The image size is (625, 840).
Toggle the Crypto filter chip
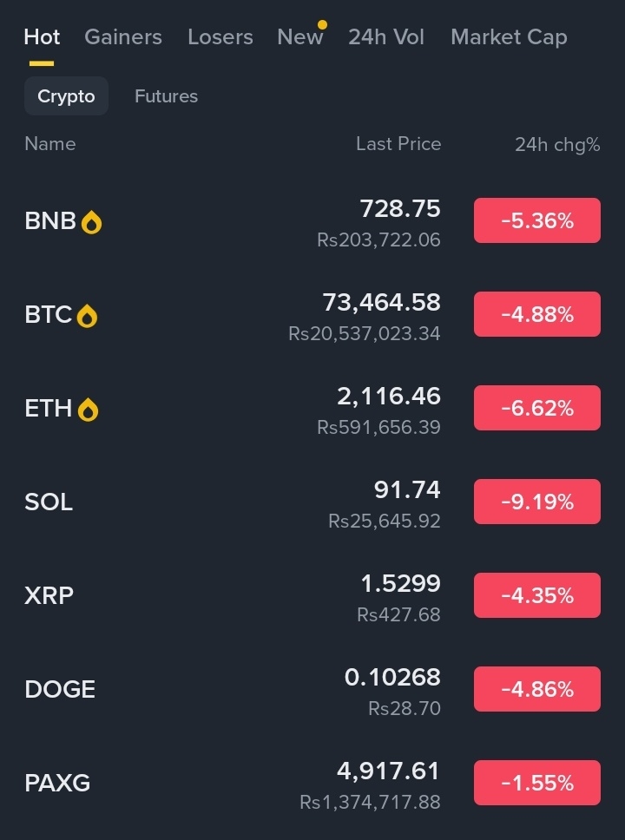point(66,96)
